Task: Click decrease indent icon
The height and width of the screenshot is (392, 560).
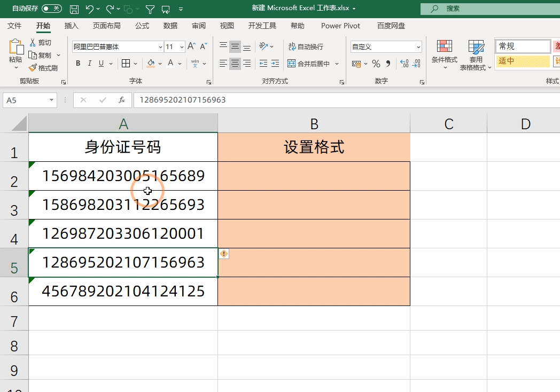Action: point(263,64)
